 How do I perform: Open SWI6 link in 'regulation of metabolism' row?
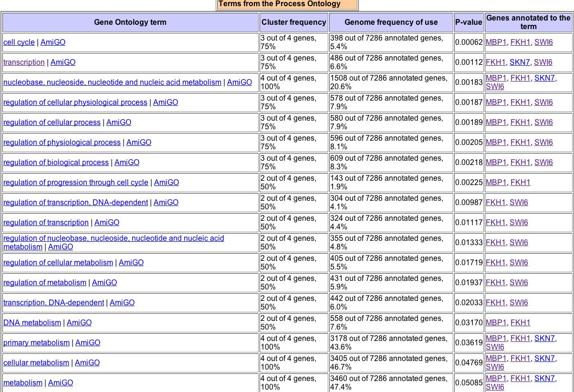(x=519, y=283)
